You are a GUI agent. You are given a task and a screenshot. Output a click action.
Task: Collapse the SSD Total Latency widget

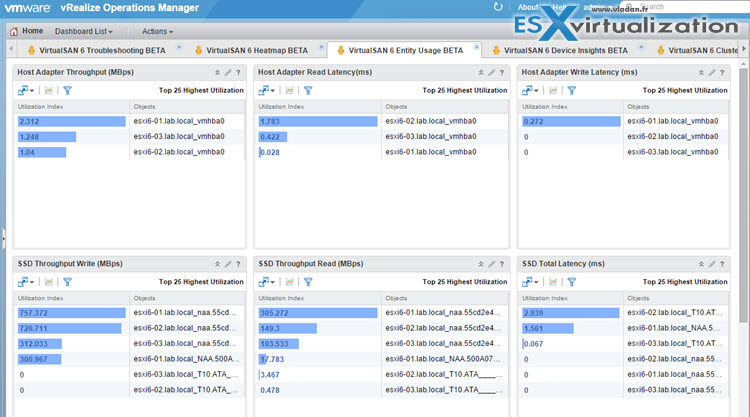click(x=701, y=264)
